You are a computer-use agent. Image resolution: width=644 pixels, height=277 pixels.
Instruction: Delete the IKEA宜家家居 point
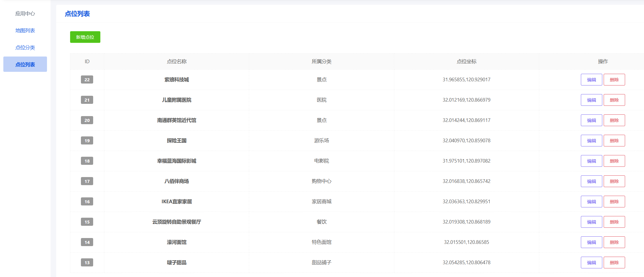(x=614, y=202)
